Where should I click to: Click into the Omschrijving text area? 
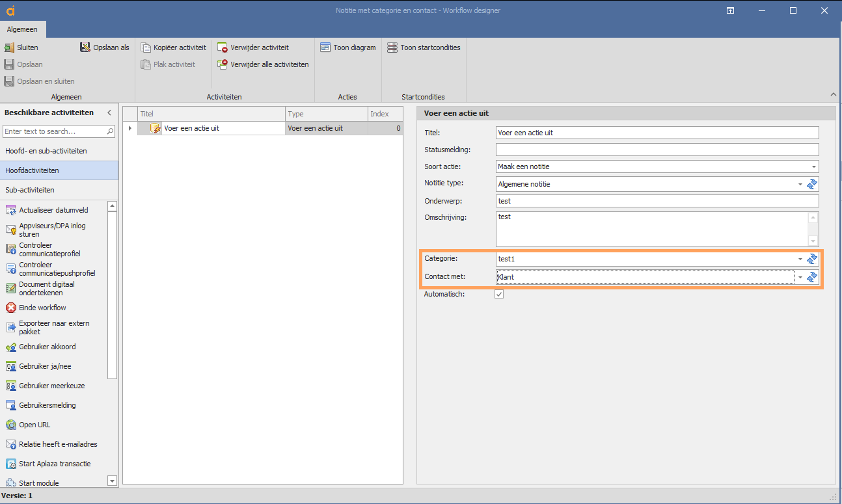coord(652,229)
